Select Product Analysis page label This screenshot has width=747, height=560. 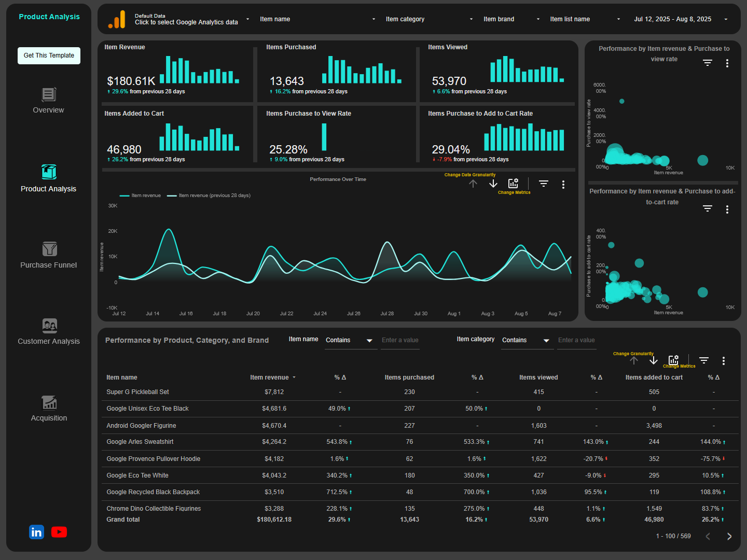(x=48, y=189)
